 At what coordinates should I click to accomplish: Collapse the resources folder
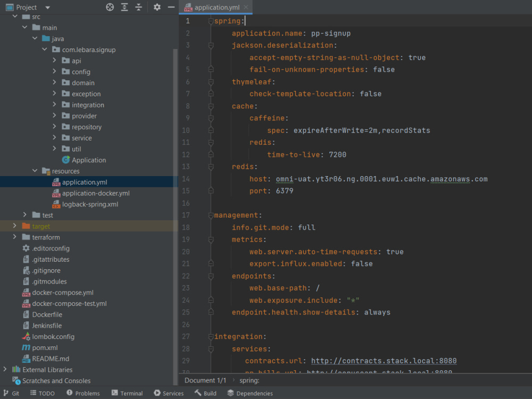35,171
